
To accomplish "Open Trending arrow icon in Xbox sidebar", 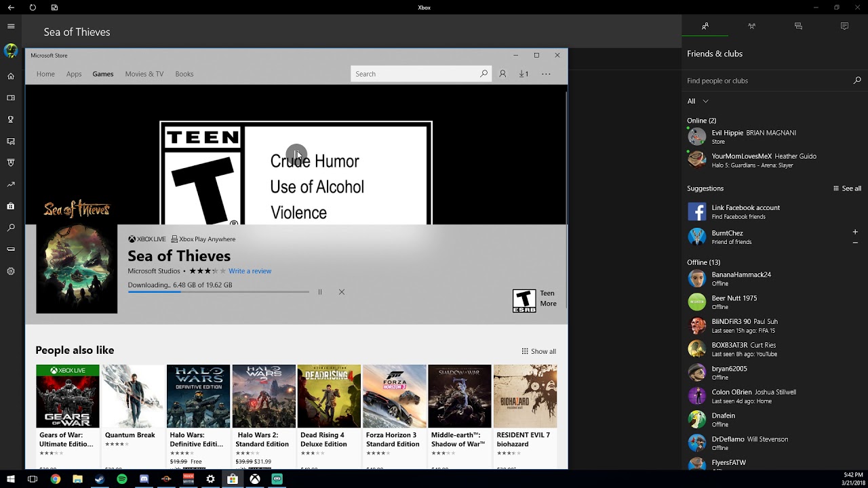I will [11, 184].
